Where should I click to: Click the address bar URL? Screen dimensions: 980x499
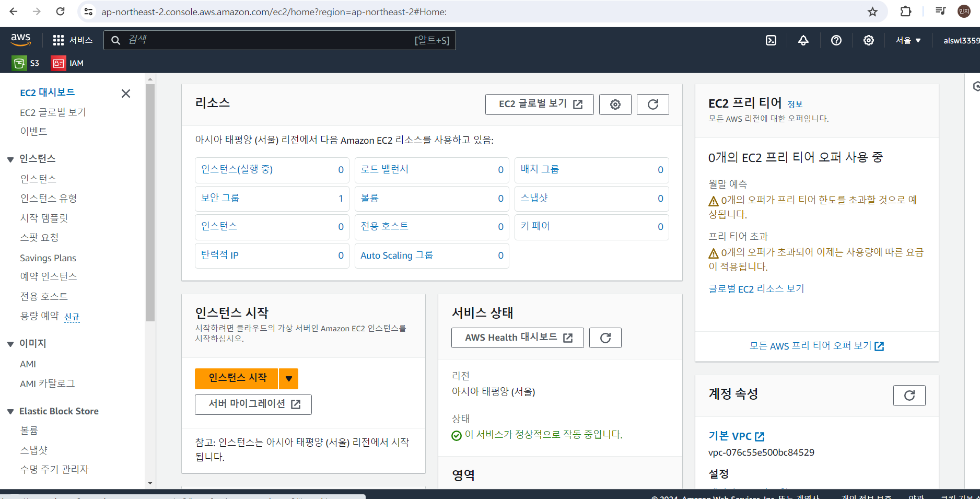point(274,11)
